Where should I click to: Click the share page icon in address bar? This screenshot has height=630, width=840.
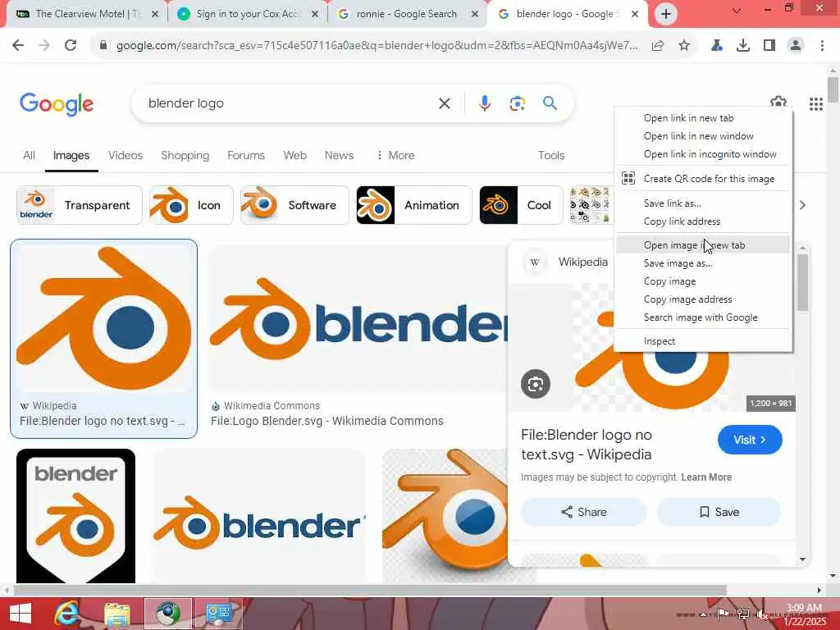pyautogui.click(x=658, y=46)
